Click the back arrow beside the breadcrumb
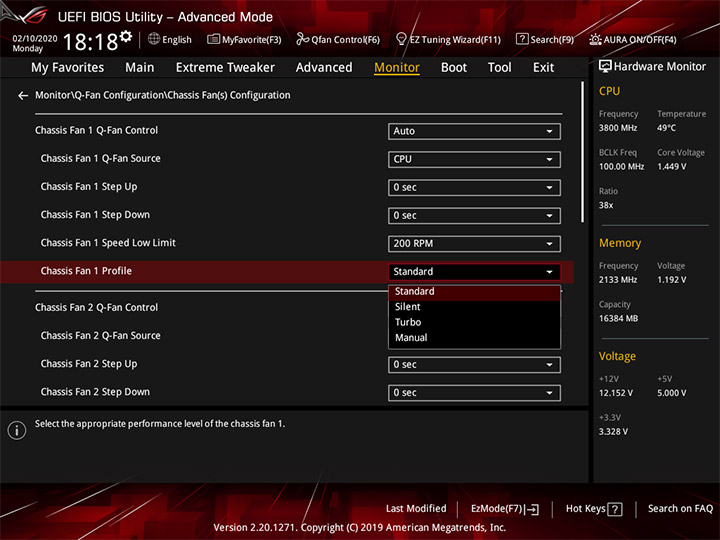Screen dimensions: 720x540 pos(22,96)
